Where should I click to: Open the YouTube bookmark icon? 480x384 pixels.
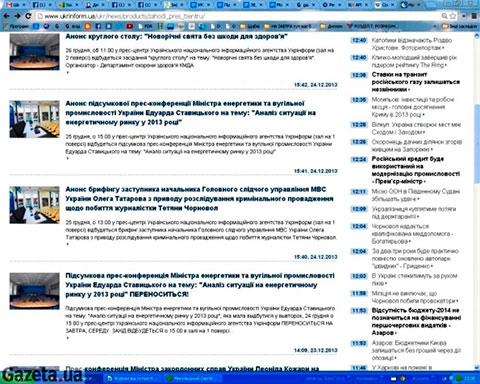point(130,26)
